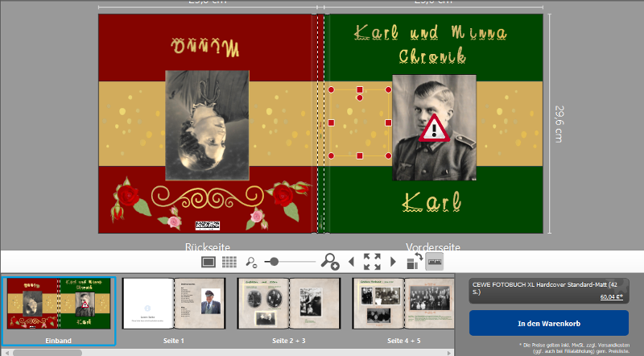
Task: Open the 60,04 € price link
Action: [x=611, y=297]
